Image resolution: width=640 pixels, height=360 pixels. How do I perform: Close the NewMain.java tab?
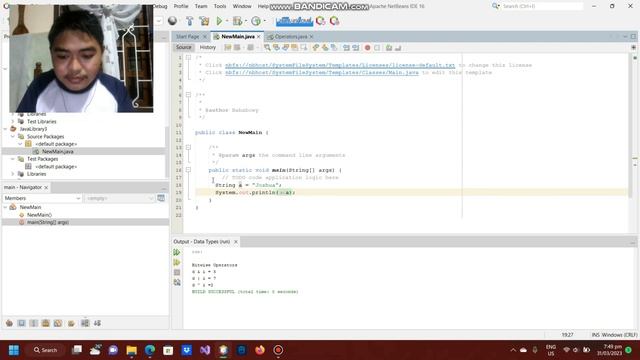point(259,37)
